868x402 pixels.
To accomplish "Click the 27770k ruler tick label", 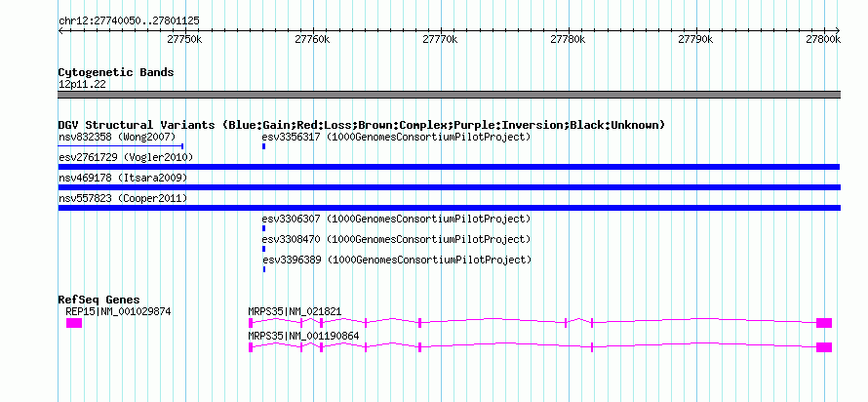I will (x=440, y=39).
